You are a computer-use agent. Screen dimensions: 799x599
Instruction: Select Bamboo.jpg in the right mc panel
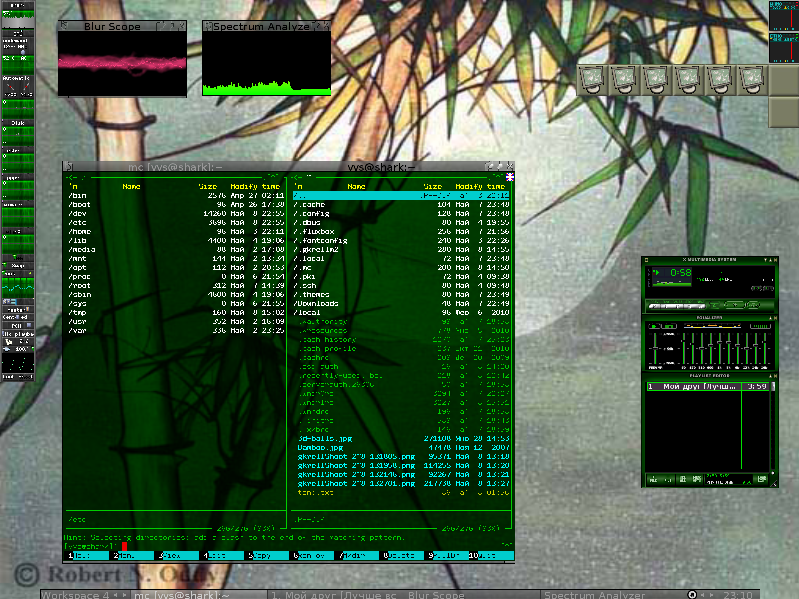(x=401, y=448)
